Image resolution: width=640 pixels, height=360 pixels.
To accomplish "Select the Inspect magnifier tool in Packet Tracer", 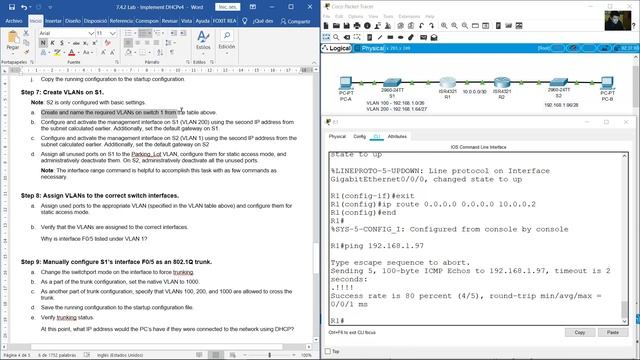I will point(336,37).
